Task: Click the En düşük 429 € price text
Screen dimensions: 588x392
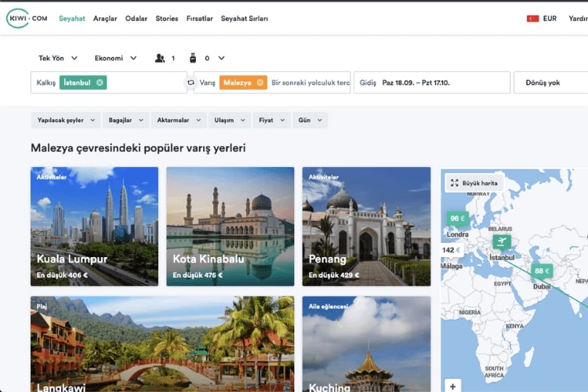Action: [334, 275]
